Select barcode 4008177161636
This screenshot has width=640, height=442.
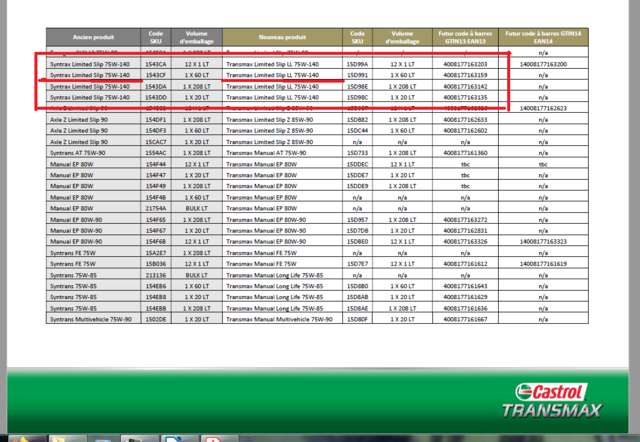pos(465,308)
